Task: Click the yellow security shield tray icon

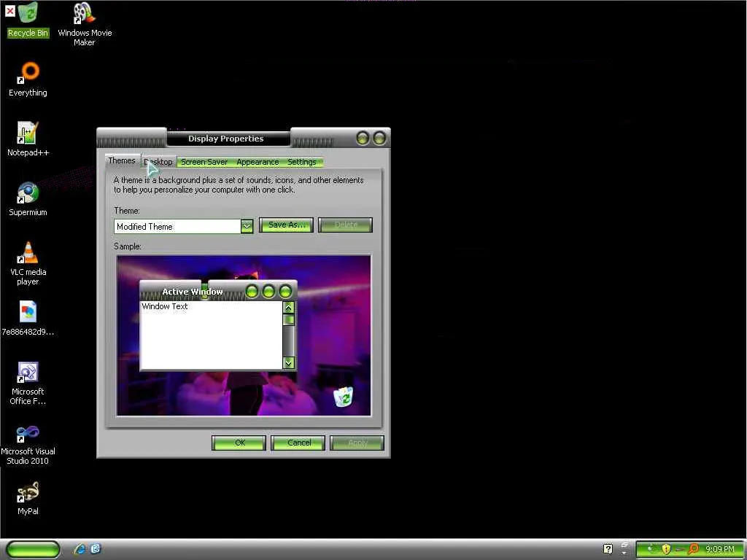Action: (666, 549)
